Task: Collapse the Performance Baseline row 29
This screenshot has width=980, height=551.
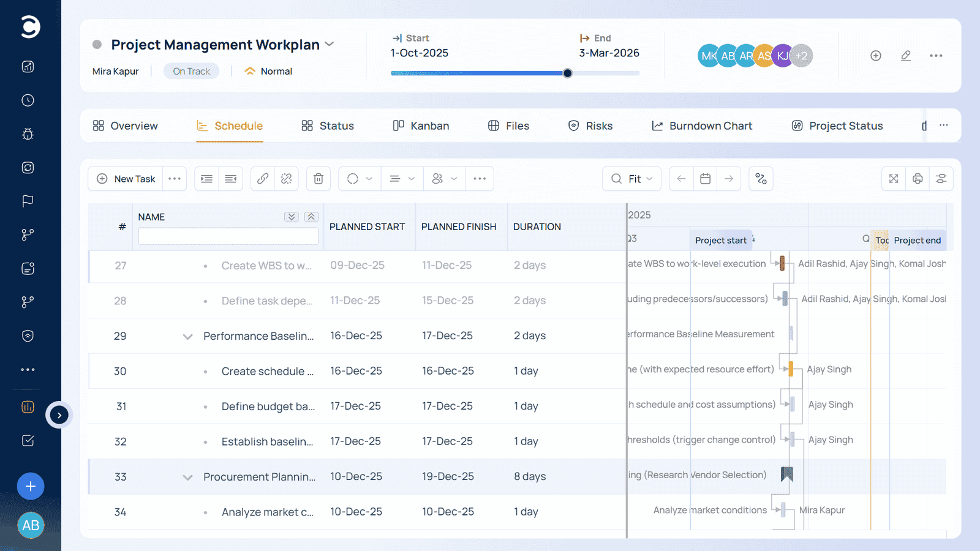Action: click(x=187, y=336)
